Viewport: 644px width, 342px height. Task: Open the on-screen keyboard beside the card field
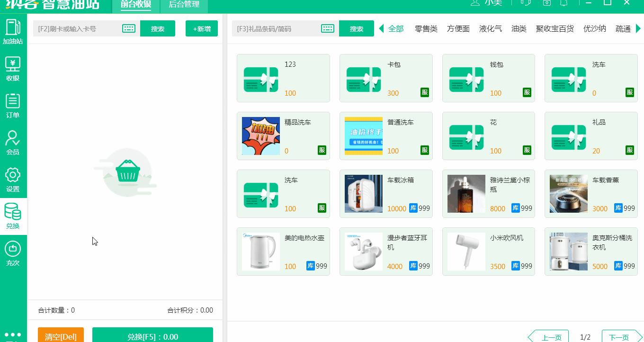[128, 28]
